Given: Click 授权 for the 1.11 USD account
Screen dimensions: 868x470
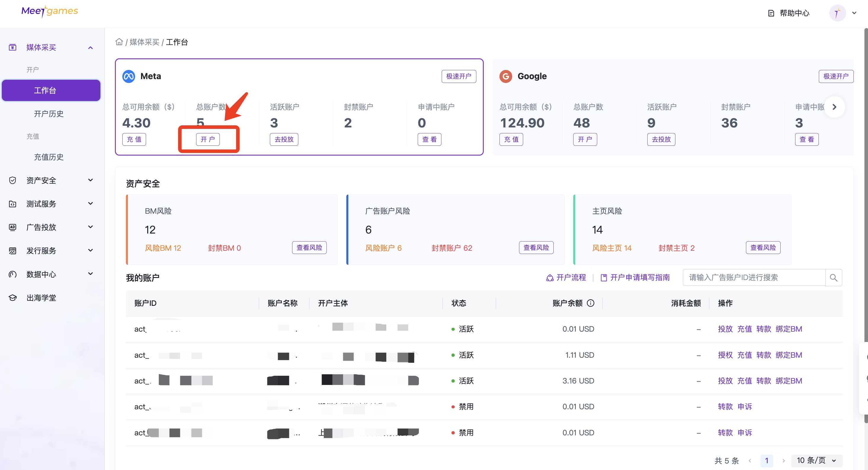Looking at the screenshot, I should pyautogui.click(x=725, y=355).
